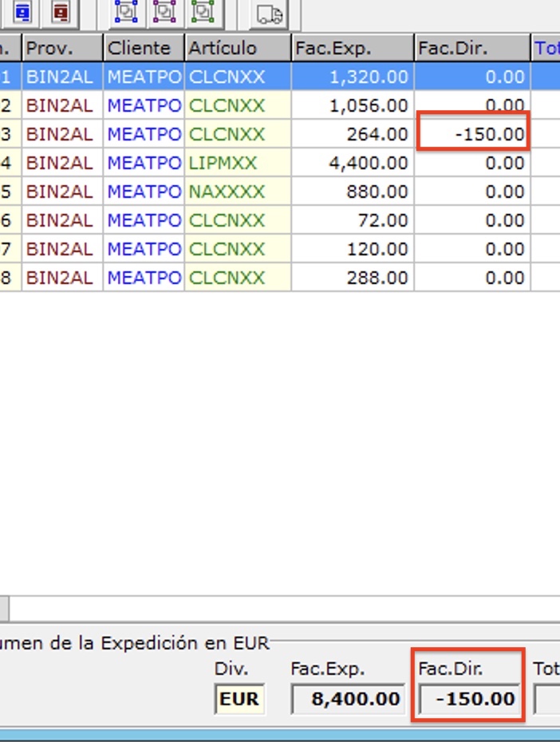Screen dimensions: 560x742
Task: Select the LIPMXX article cell
Action: (x=238, y=163)
